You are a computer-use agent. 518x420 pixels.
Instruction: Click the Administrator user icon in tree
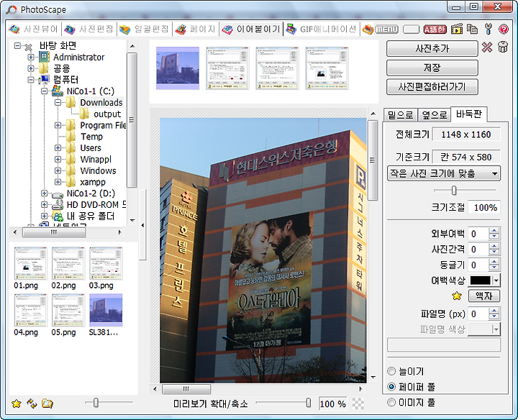[45, 57]
